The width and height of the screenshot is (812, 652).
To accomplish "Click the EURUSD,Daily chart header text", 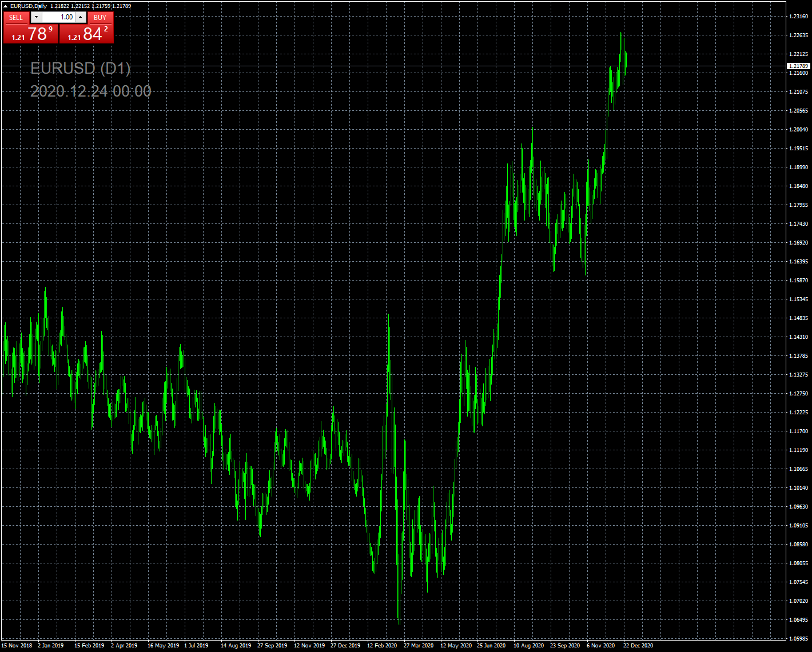I will click(x=29, y=6).
